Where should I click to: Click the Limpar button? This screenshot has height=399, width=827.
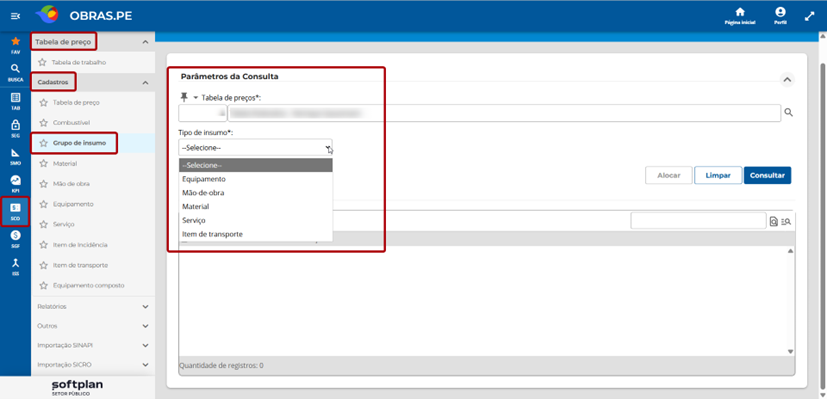click(x=718, y=176)
